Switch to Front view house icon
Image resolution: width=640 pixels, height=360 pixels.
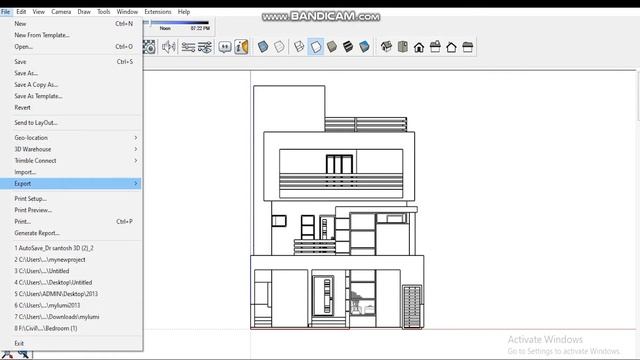[x=419, y=47]
